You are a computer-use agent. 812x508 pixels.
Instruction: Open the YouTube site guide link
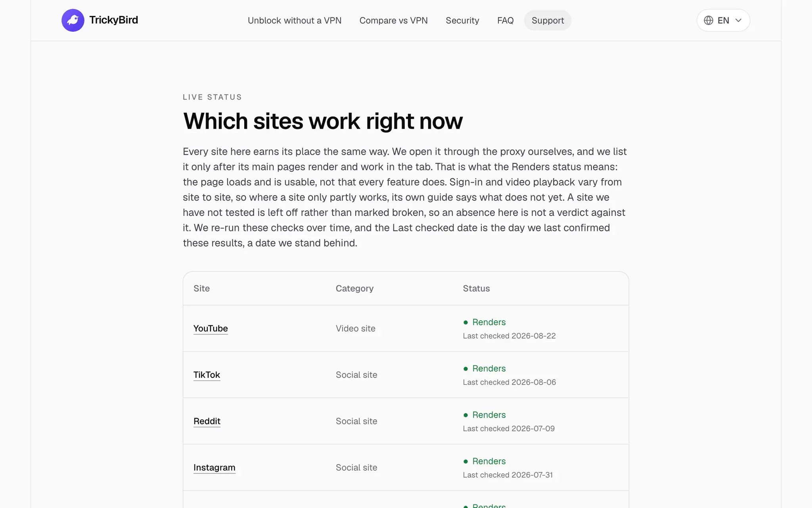(x=211, y=329)
